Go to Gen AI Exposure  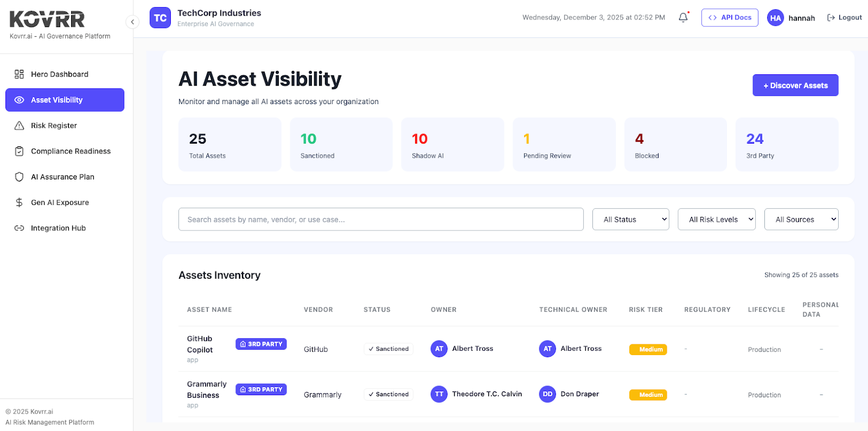65,202
